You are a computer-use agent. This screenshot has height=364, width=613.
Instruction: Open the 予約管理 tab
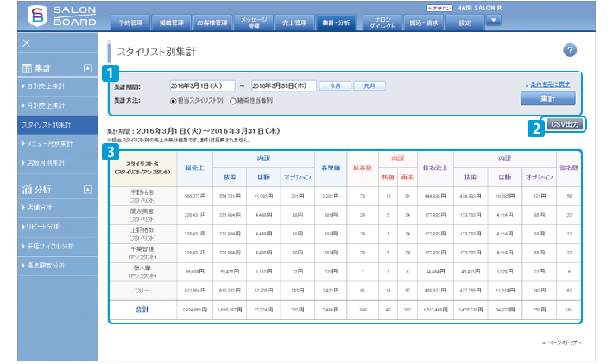point(130,22)
